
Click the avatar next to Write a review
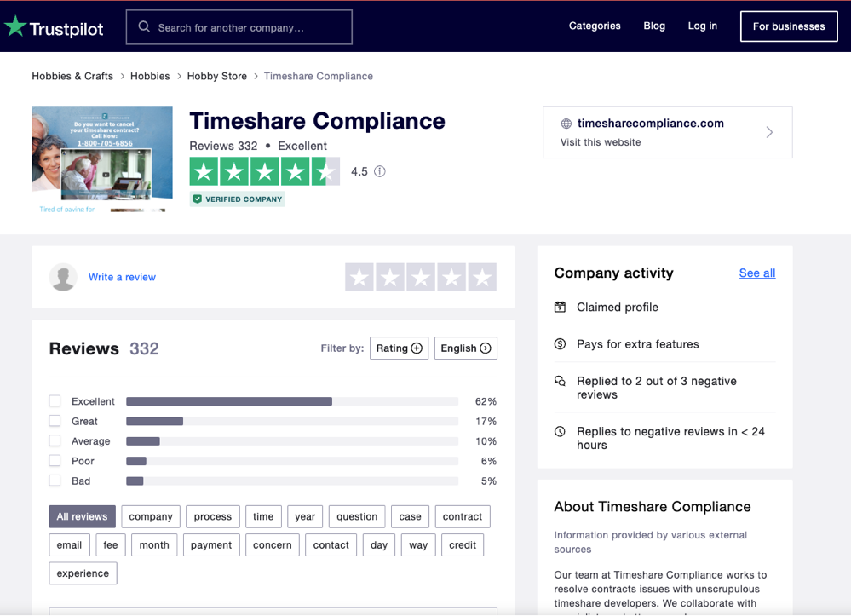pyautogui.click(x=63, y=277)
